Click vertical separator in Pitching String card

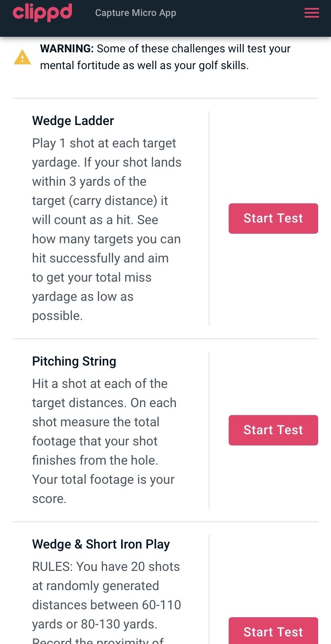coord(209,430)
